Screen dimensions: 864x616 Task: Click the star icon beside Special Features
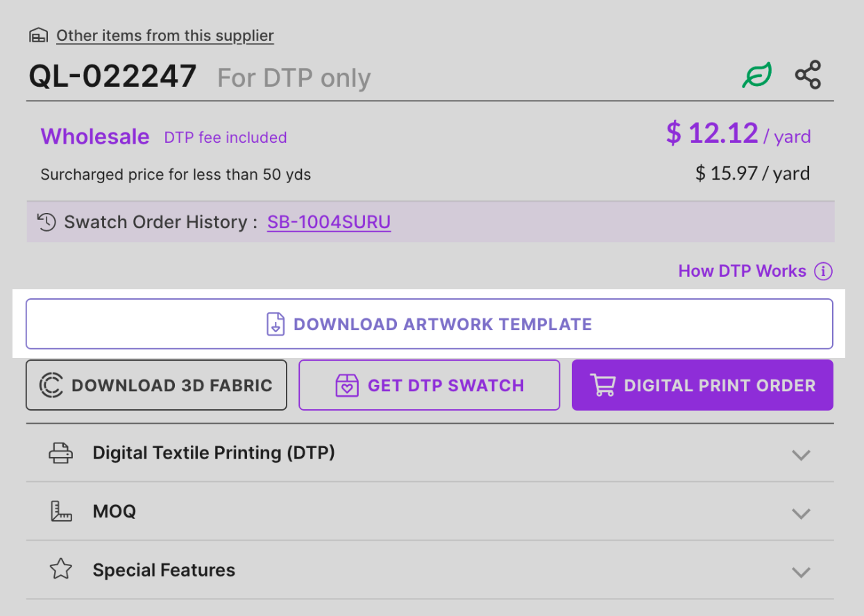click(61, 570)
